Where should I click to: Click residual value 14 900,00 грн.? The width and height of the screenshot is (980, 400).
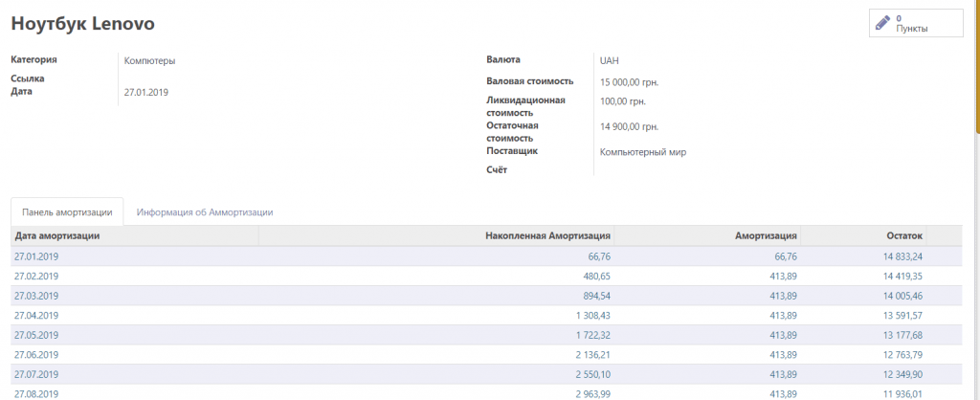pos(630,127)
